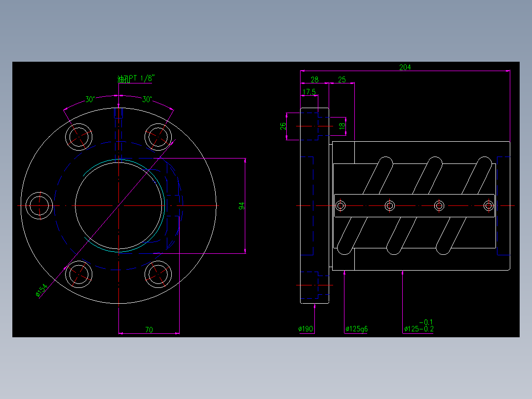Pick the upper-right flange bolt hole
Screen dimensions: 532x399
158,137
